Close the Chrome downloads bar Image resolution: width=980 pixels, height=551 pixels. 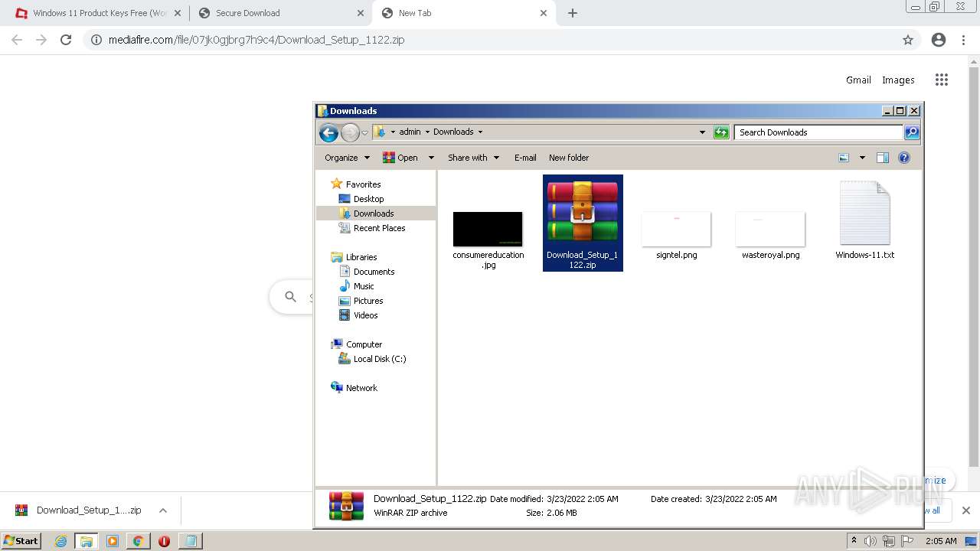965,510
